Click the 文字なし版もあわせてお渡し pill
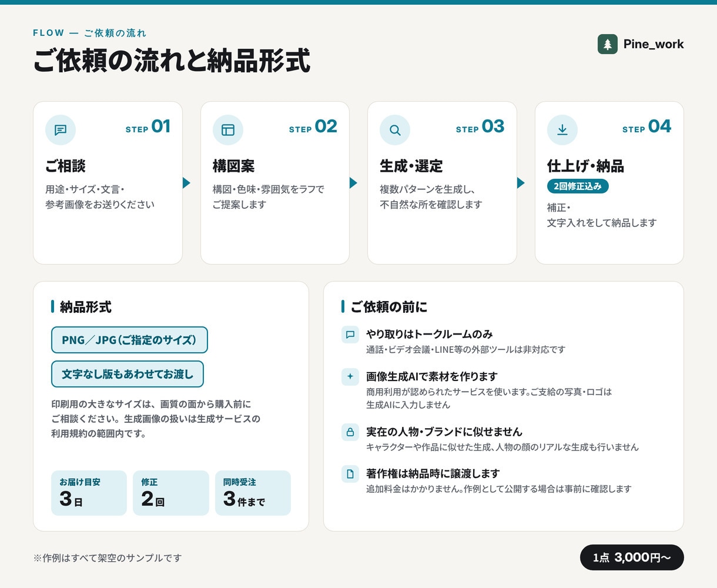This screenshot has width=717, height=588. click(x=128, y=374)
